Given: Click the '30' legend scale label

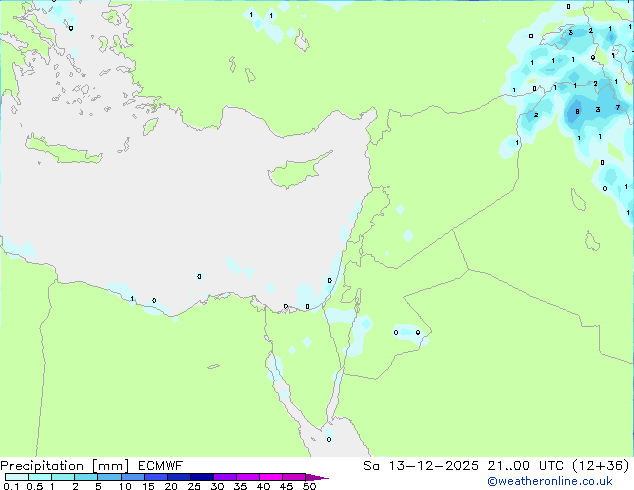Looking at the screenshot, I should pyautogui.click(x=217, y=486).
